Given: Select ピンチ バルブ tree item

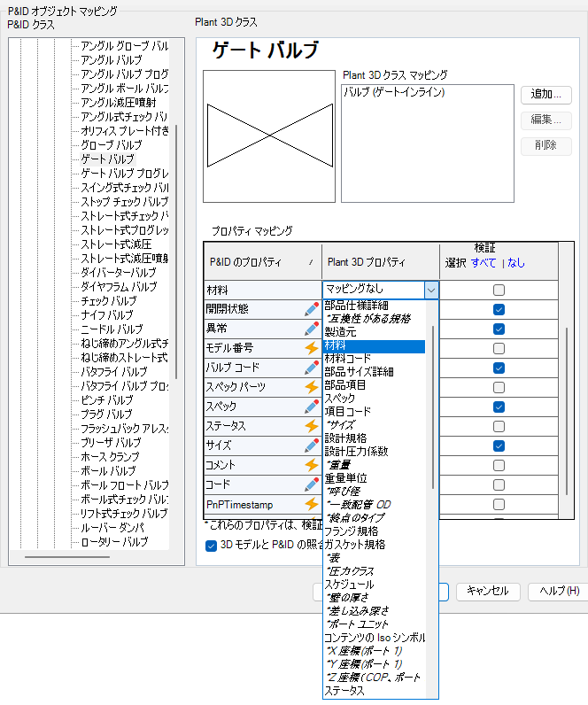Looking at the screenshot, I should (x=107, y=400).
